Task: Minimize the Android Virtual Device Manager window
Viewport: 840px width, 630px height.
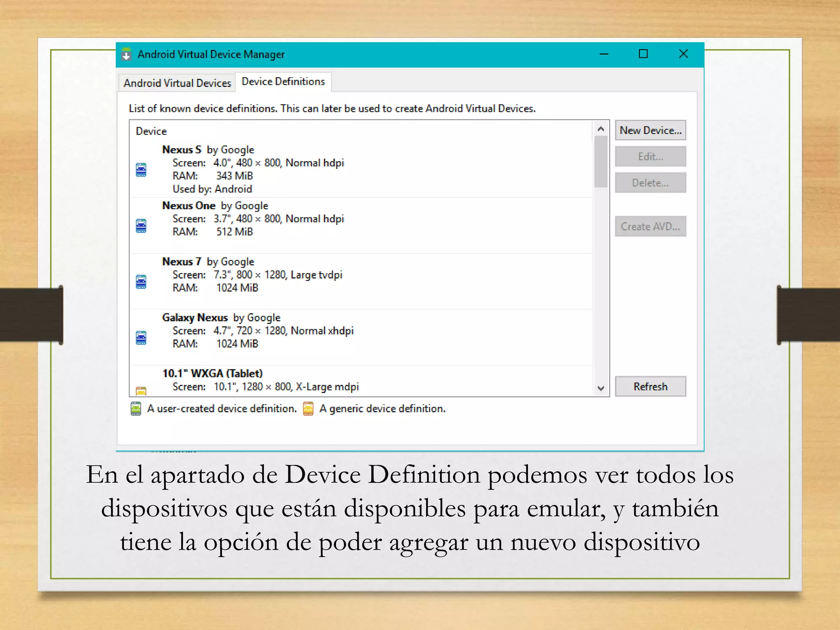Action: 604,54
